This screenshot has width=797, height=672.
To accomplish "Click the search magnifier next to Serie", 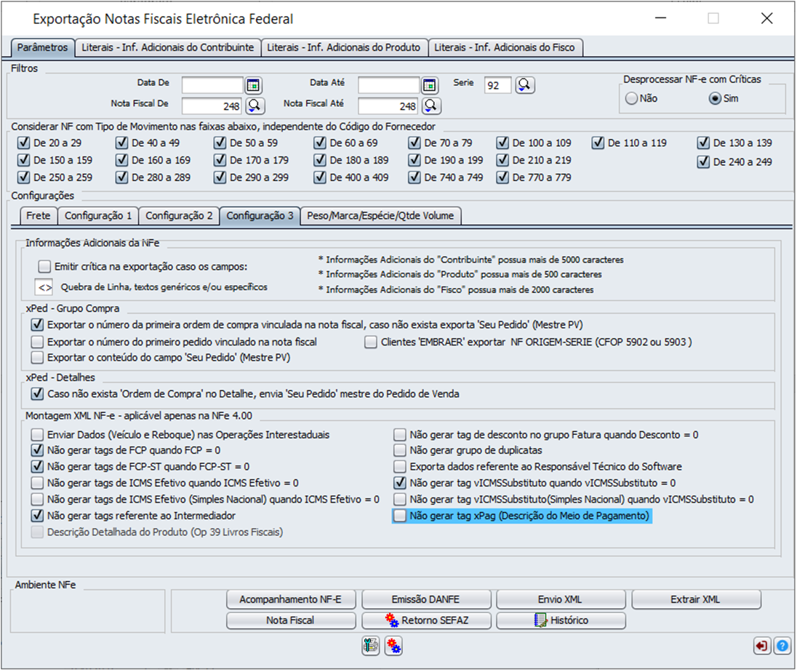I will (524, 85).
